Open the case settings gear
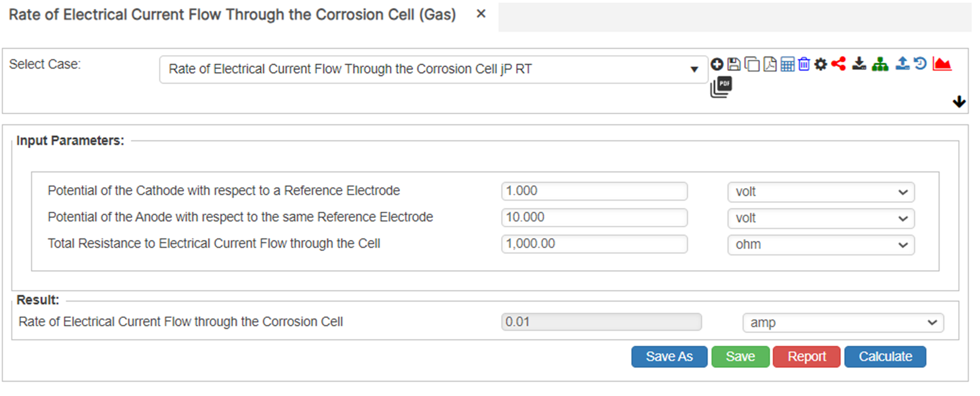The image size is (980, 396). 821,64
